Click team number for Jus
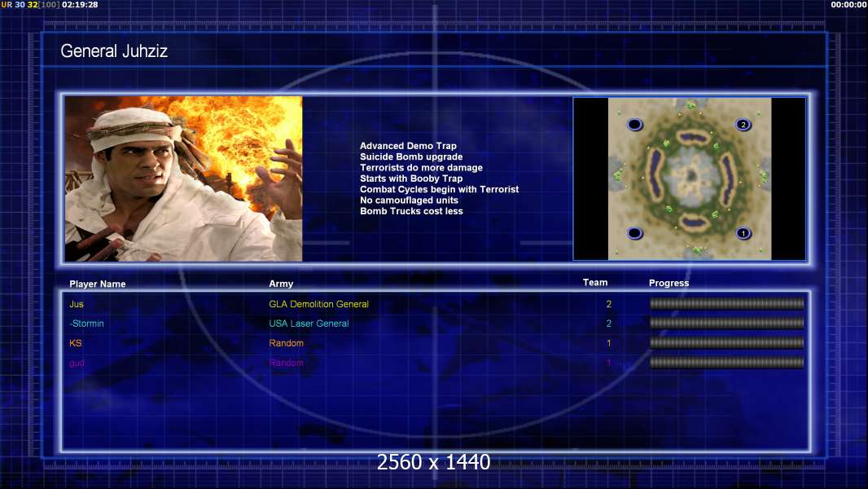868x489 pixels. pyautogui.click(x=609, y=304)
